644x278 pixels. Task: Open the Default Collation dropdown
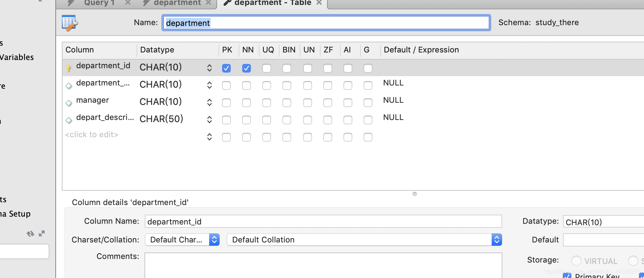click(x=364, y=240)
